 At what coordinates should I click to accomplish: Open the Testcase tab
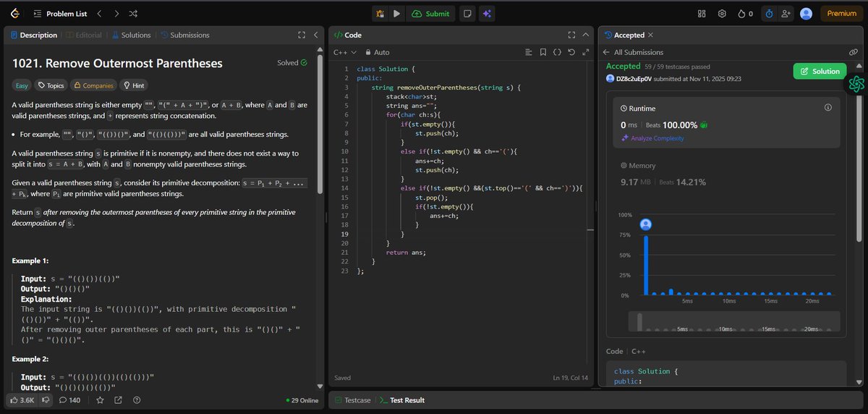pyautogui.click(x=352, y=400)
